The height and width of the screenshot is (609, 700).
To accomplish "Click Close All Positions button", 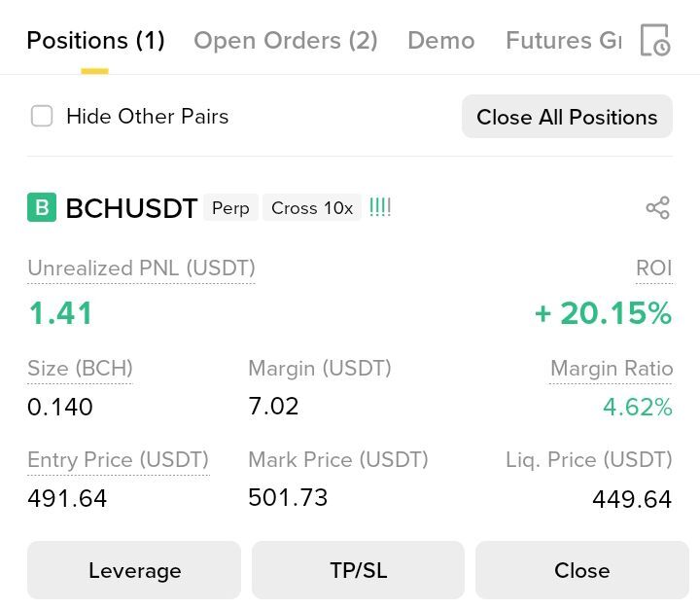I will tap(567, 117).
